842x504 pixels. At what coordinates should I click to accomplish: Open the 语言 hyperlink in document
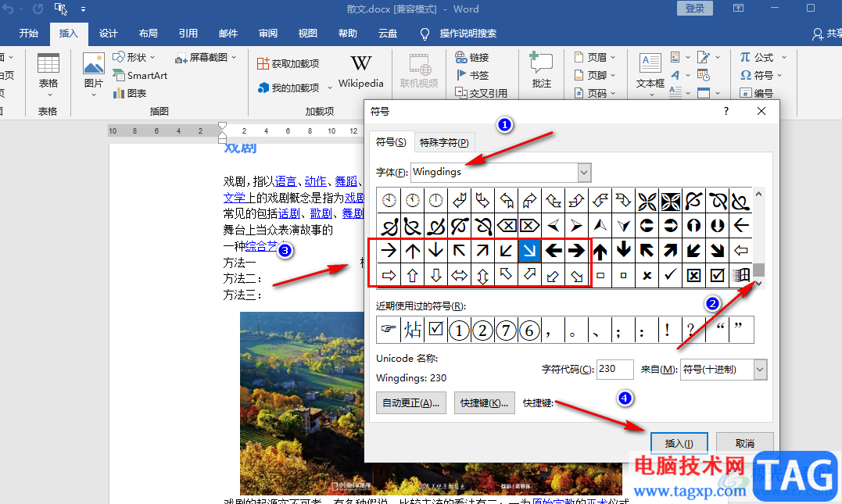[x=285, y=181]
